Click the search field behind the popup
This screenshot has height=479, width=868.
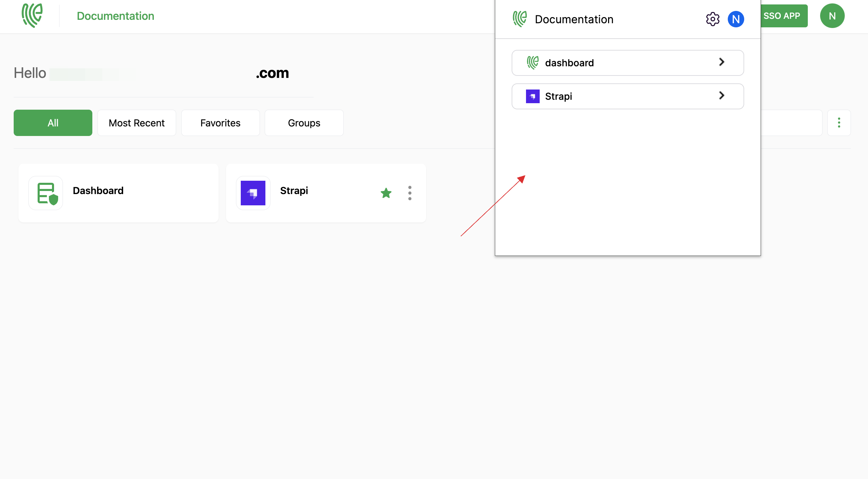[x=791, y=123]
